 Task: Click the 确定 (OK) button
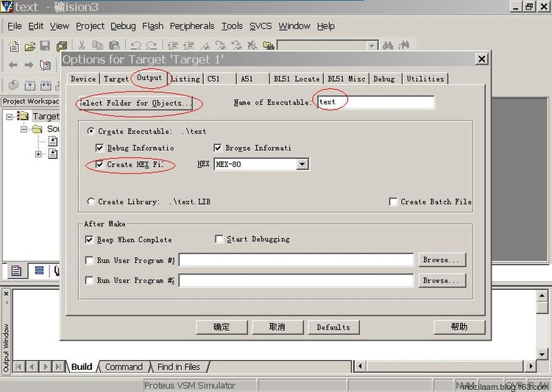click(222, 327)
